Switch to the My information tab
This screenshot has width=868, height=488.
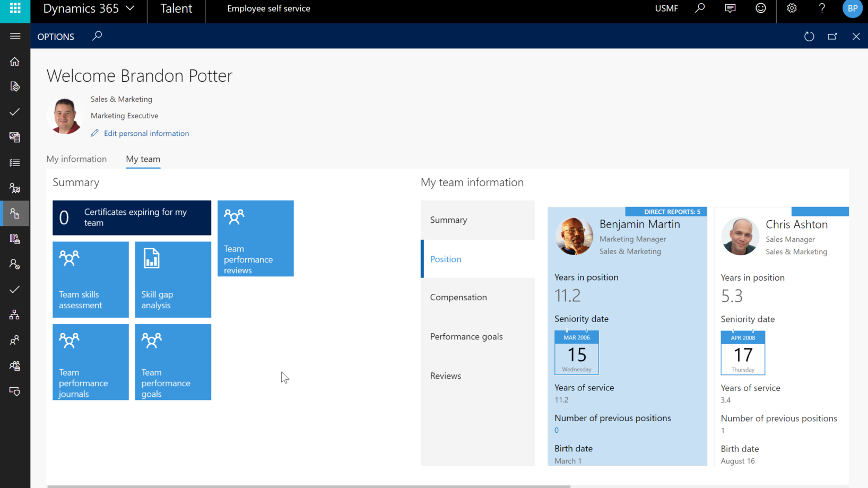[76, 159]
